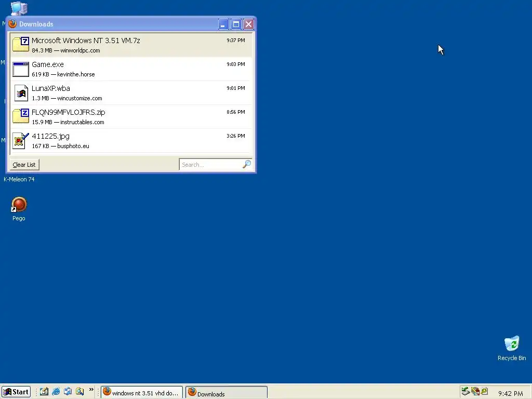
Task: Select the '411225.jpg' file name
Action: (x=50, y=137)
